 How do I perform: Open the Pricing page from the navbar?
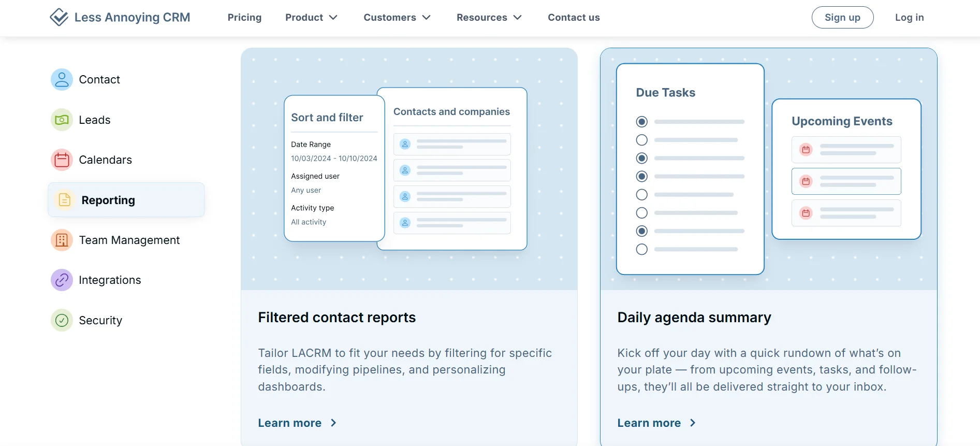pyautogui.click(x=244, y=18)
